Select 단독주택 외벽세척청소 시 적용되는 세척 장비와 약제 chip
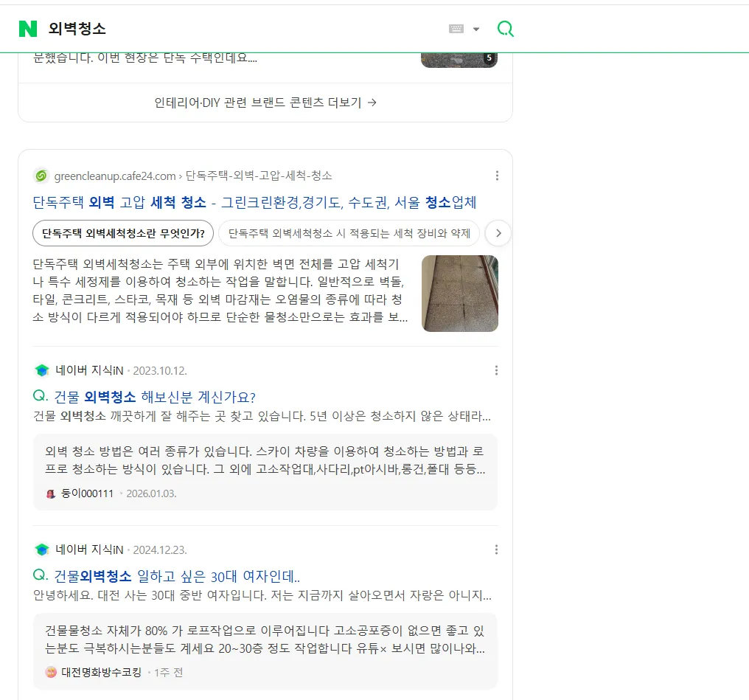 pos(349,233)
